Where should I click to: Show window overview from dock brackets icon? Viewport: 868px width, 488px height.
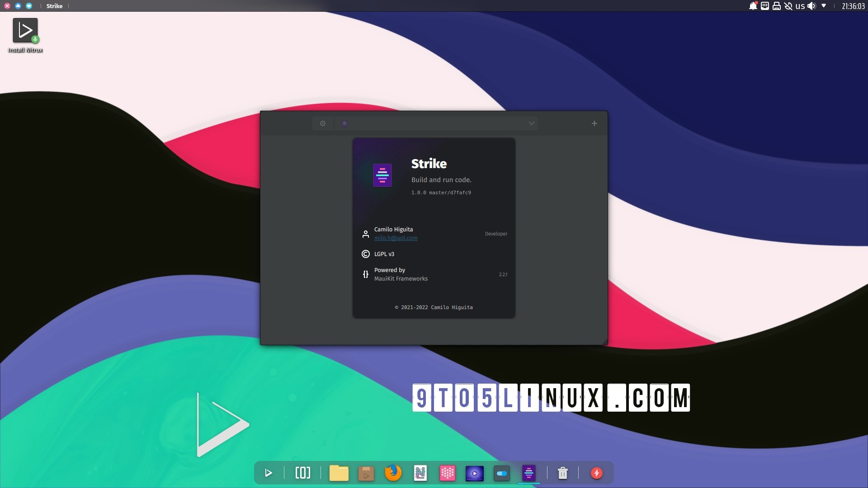302,473
